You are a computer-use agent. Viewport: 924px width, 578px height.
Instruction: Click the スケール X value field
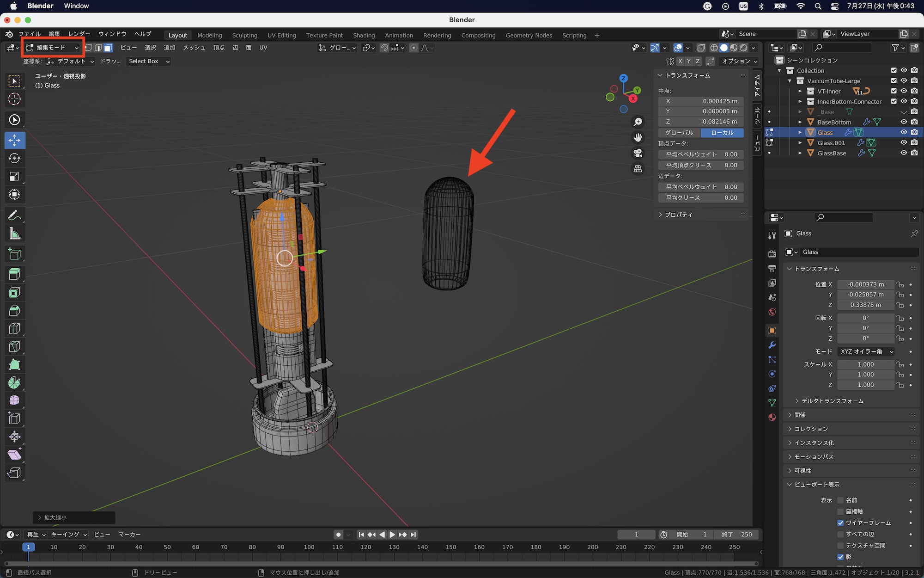click(x=865, y=364)
